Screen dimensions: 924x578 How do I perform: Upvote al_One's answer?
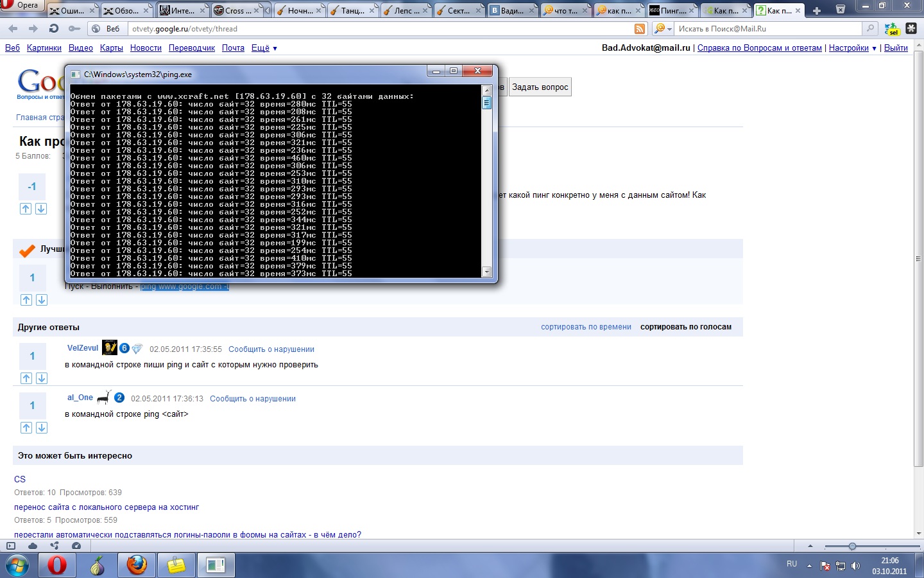pyautogui.click(x=26, y=428)
